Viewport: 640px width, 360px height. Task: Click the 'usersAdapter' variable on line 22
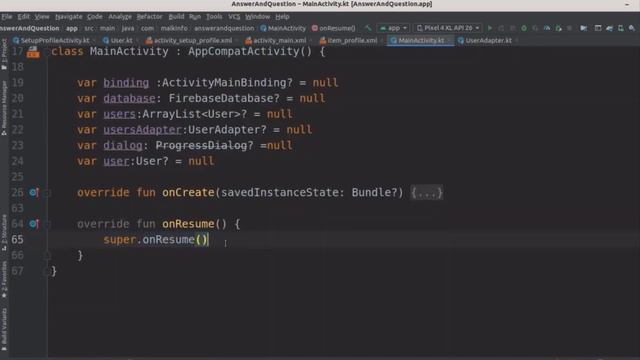[142, 130]
